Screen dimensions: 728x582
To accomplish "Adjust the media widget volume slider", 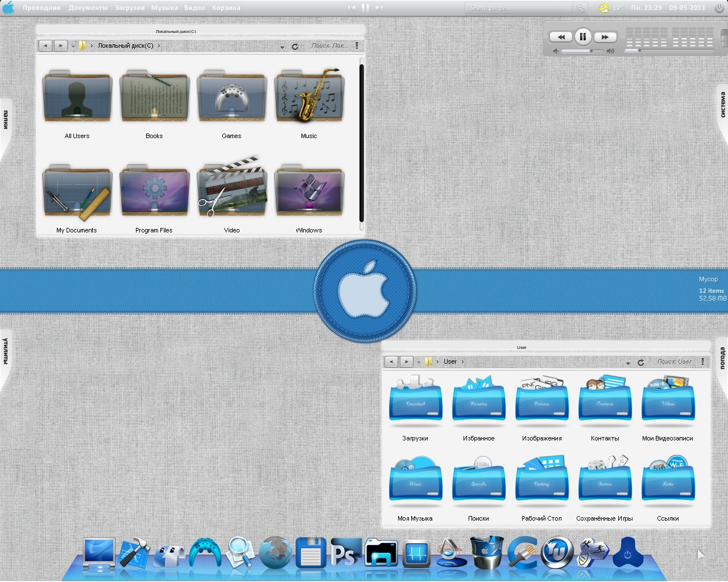I will (x=582, y=51).
